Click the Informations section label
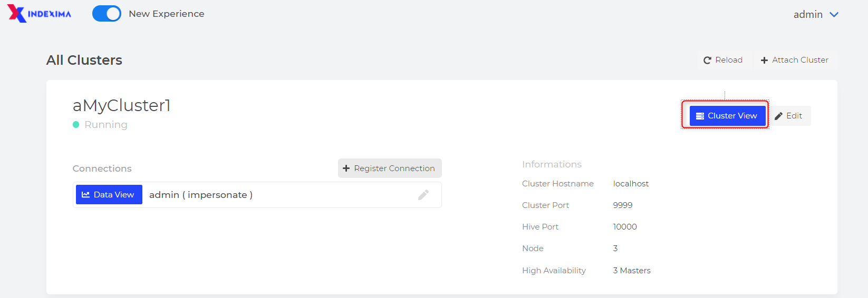 [x=552, y=164]
